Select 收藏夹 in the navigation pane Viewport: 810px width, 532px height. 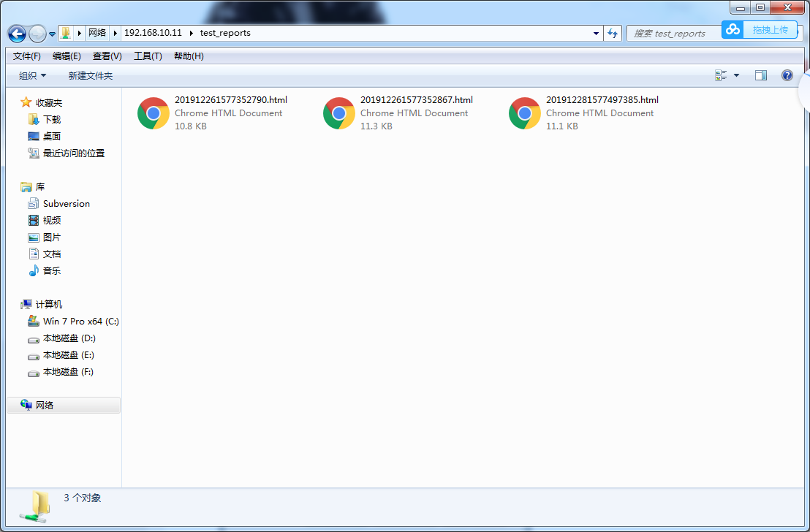pos(49,103)
